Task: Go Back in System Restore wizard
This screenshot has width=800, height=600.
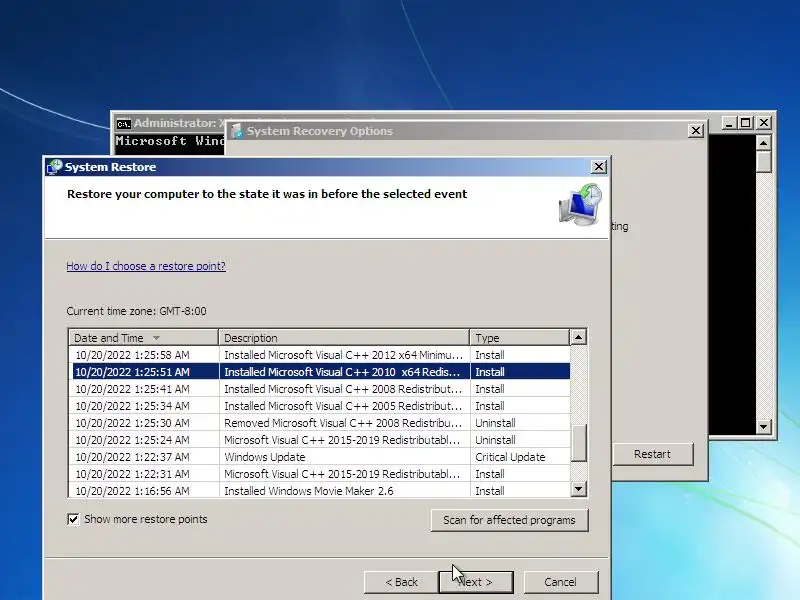Action: click(x=401, y=582)
